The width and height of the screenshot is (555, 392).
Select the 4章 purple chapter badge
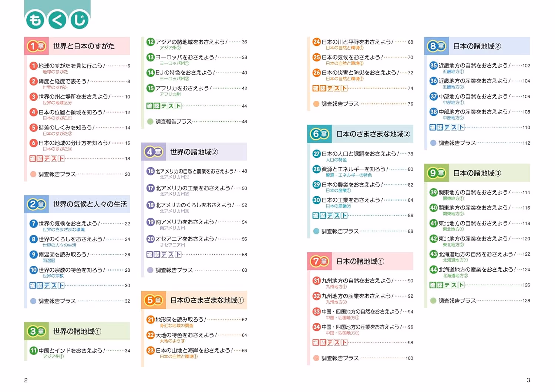click(x=154, y=152)
